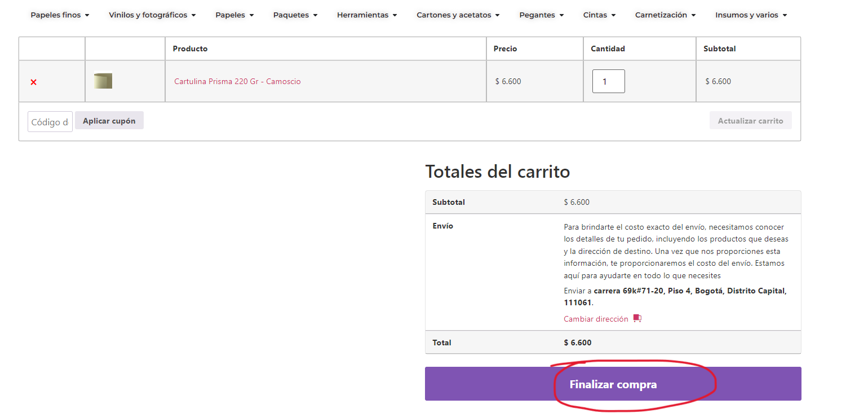
Task: Focus the coupon code input field
Action: [50, 122]
